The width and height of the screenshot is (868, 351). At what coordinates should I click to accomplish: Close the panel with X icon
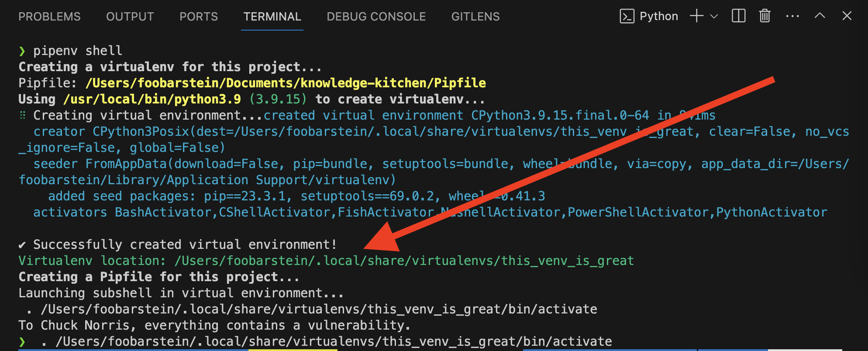(847, 16)
